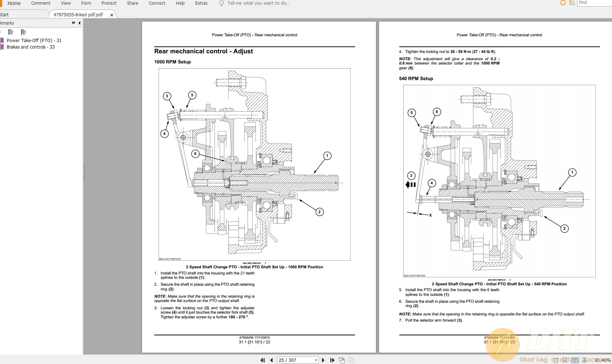Add a new bookmark in the Bookmarks panel
The width and height of the screenshot is (612, 364).
pos(11,32)
